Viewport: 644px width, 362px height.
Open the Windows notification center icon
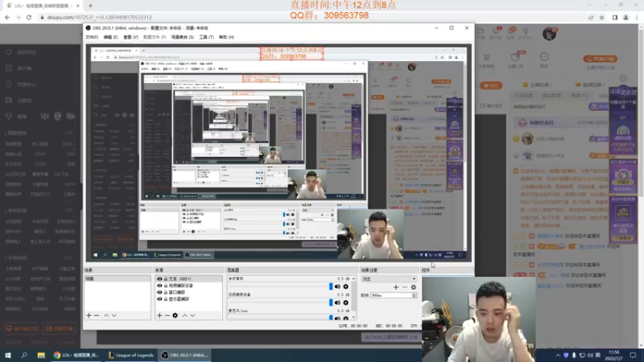tap(633, 355)
